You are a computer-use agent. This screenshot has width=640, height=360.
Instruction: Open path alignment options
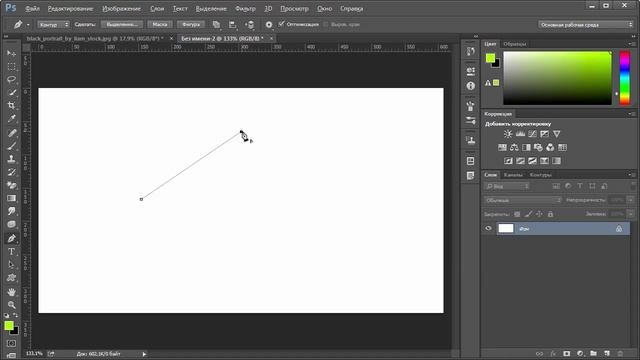point(233,24)
